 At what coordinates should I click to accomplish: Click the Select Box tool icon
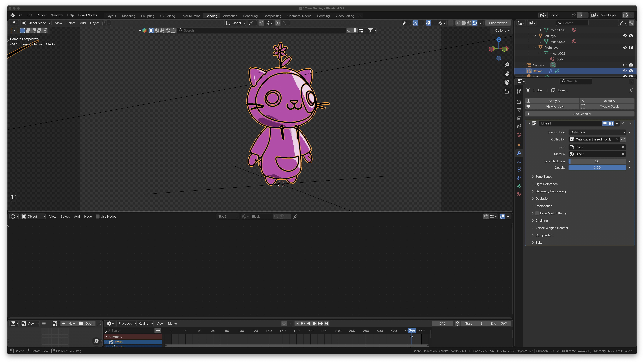point(15,30)
